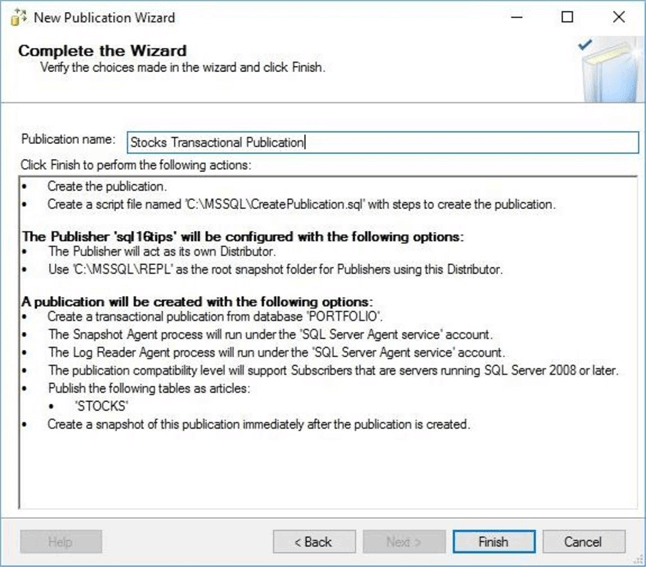Cancel the publication wizard
The image size is (646, 567).
(x=582, y=542)
